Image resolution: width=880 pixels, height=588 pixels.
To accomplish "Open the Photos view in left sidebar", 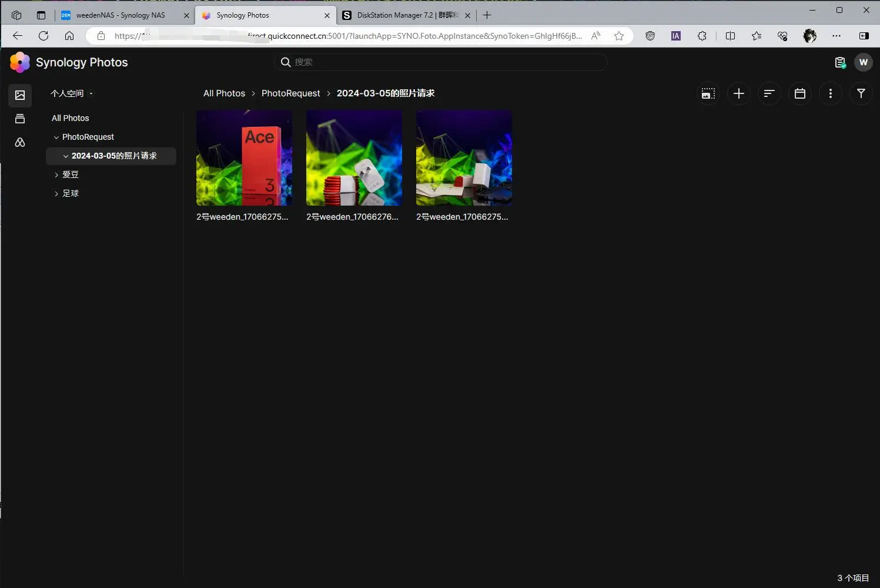I will pos(20,95).
